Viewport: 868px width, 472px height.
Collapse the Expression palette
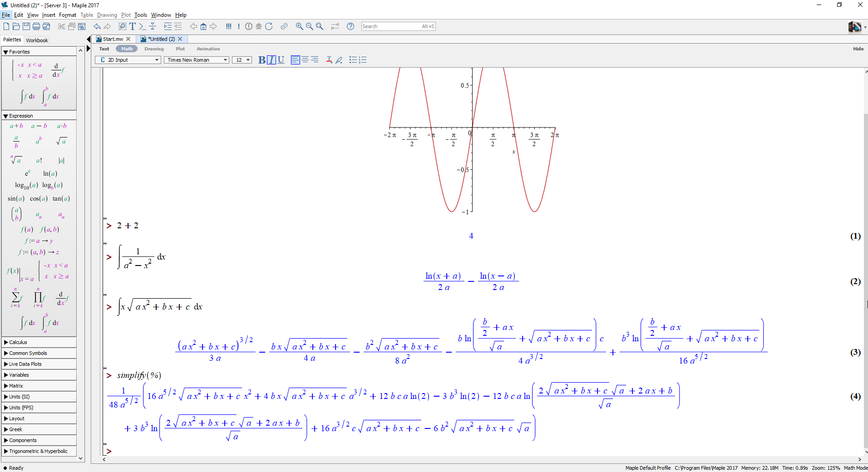[x=5, y=116]
